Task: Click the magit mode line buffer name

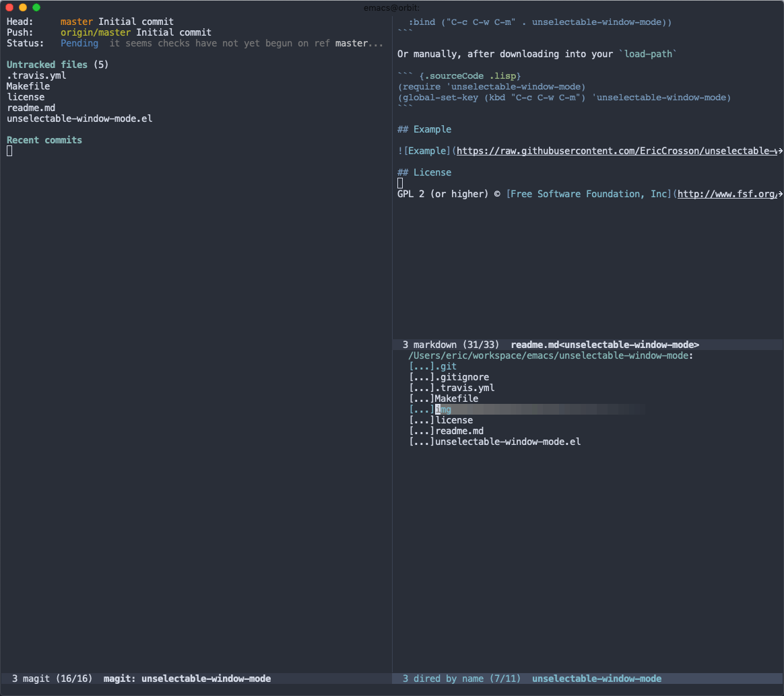Action: (187, 678)
